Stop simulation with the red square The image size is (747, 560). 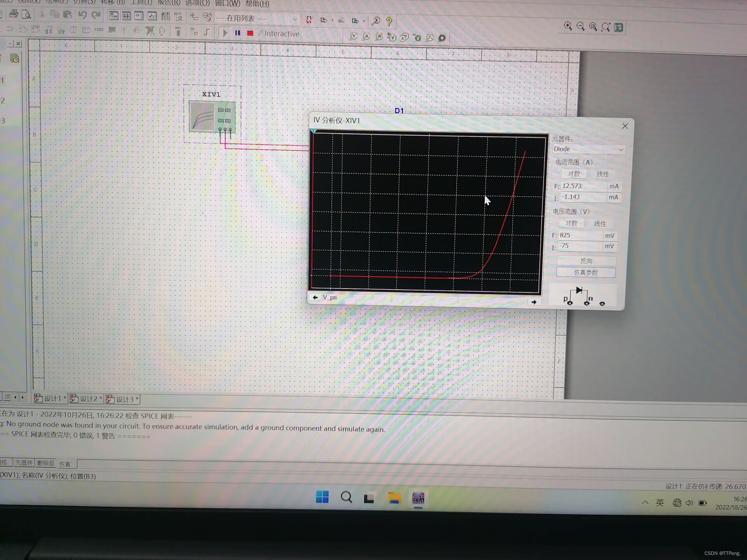point(250,33)
